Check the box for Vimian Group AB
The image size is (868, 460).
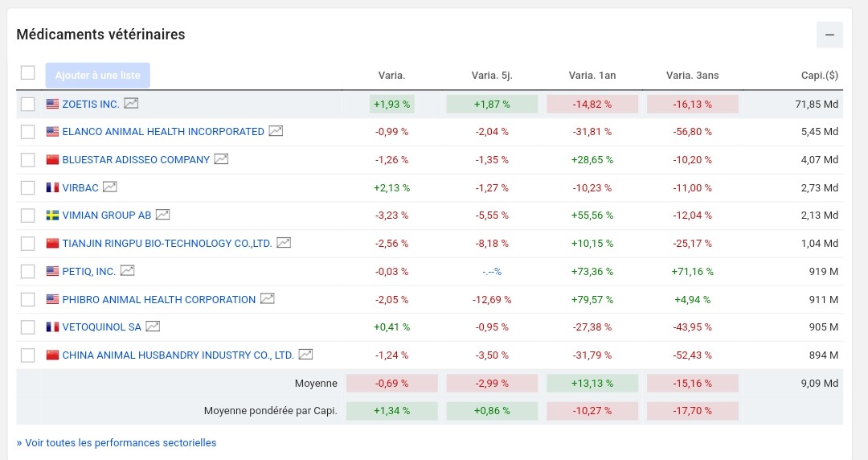(27, 216)
